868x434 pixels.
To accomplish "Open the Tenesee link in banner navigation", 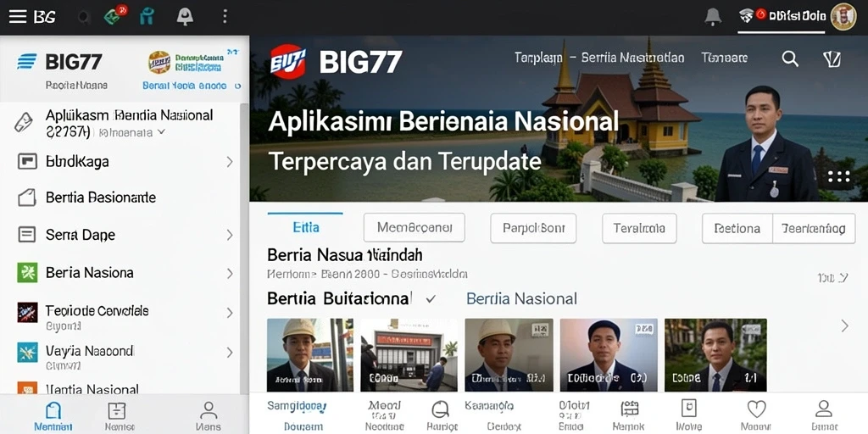I will click(725, 58).
